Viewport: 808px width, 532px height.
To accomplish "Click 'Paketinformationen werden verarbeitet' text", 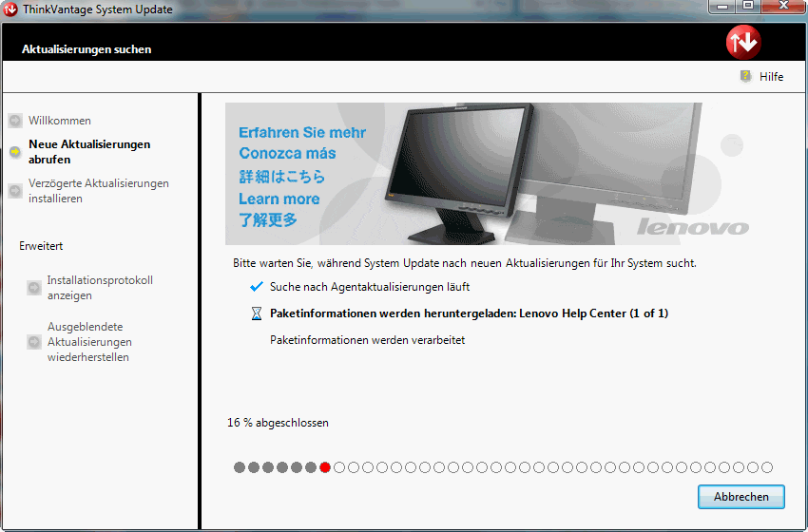I will click(368, 340).
